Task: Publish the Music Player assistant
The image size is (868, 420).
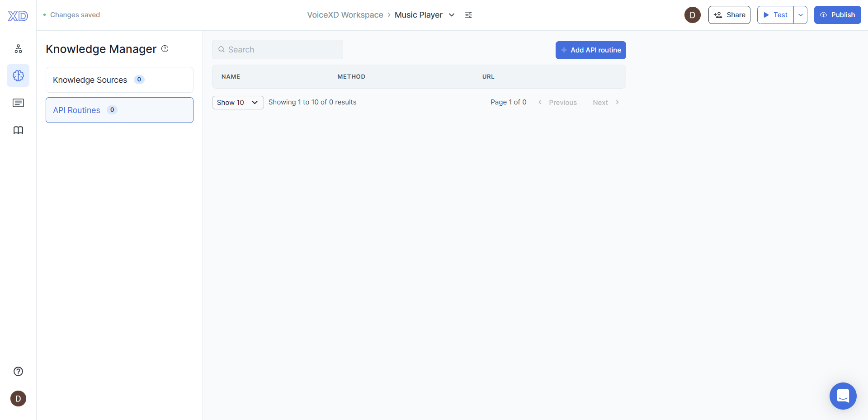Action: pos(837,15)
